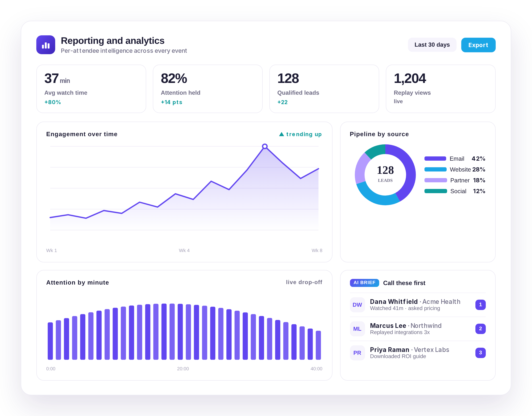Screen dimensions: 532x416
Task: Open the Last 30 days range selector
Action: [x=432, y=45]
